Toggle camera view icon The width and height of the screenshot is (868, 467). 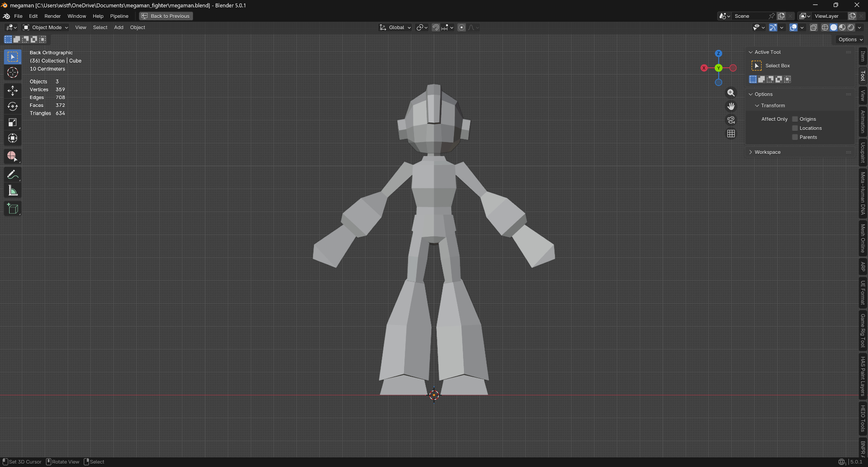point(731,120)
